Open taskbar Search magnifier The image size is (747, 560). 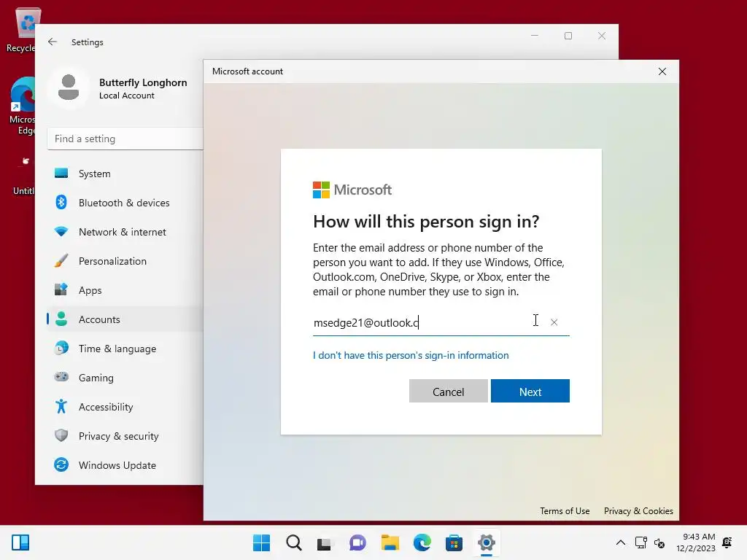click(x=294, y=542)
